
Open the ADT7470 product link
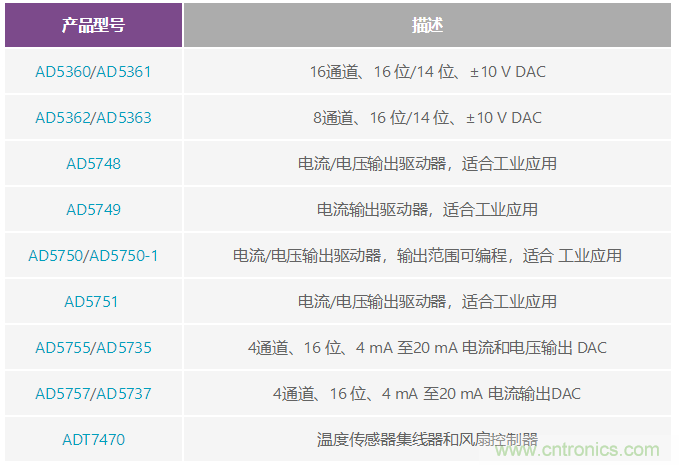[x=93, y=439]
